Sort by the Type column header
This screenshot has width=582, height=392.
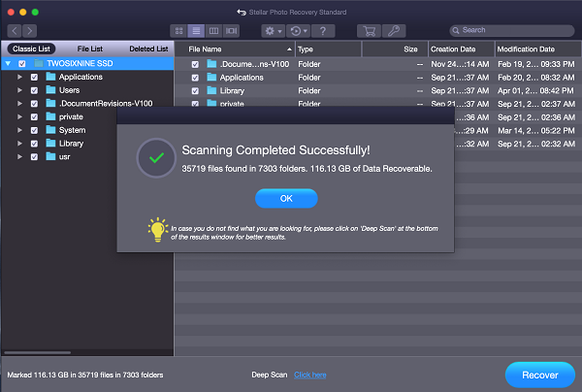coord(328,49)
